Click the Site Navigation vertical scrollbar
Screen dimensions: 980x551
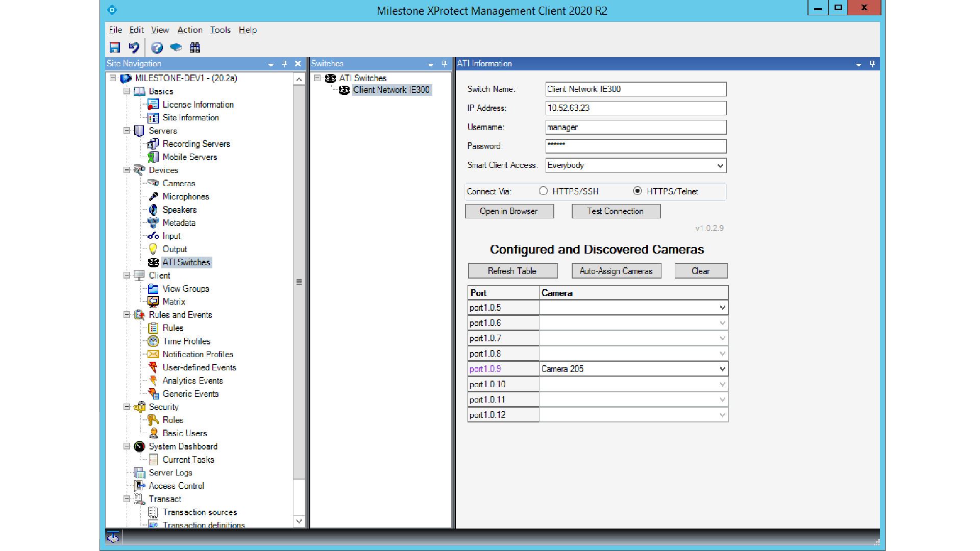click(299, 282)
